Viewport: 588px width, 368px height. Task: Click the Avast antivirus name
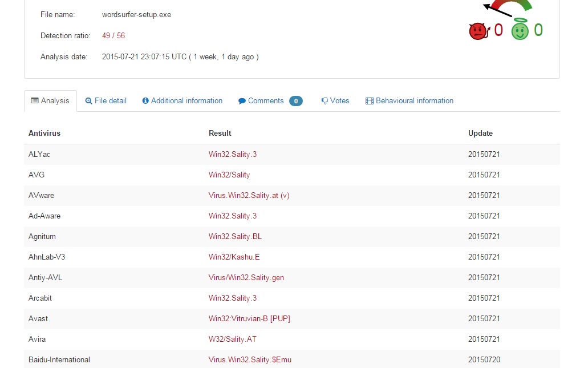coord(38,319)
